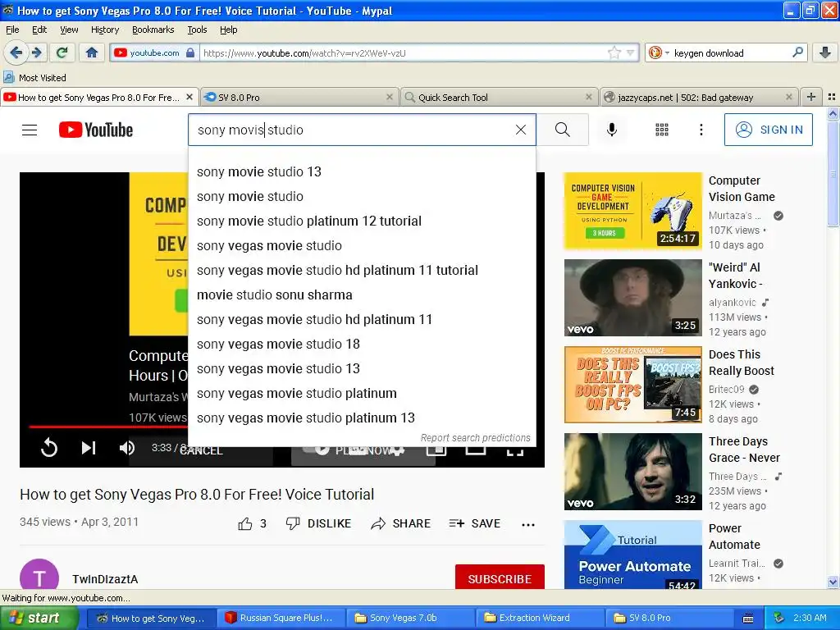Open YouTube settings three-dot menu
This screenshot has height=630, width=840.
tap(701, 130)
